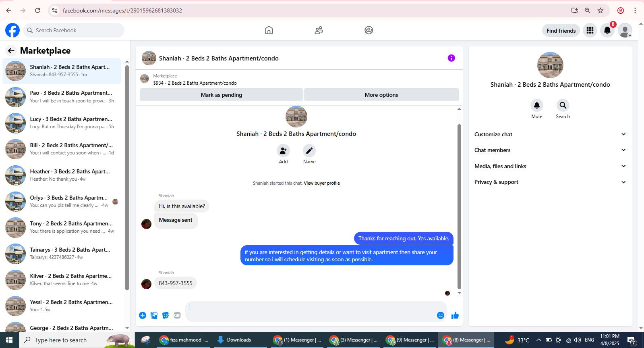Click the conversation list scrollbar
This screenshot has height=348, width=644.
127,177
